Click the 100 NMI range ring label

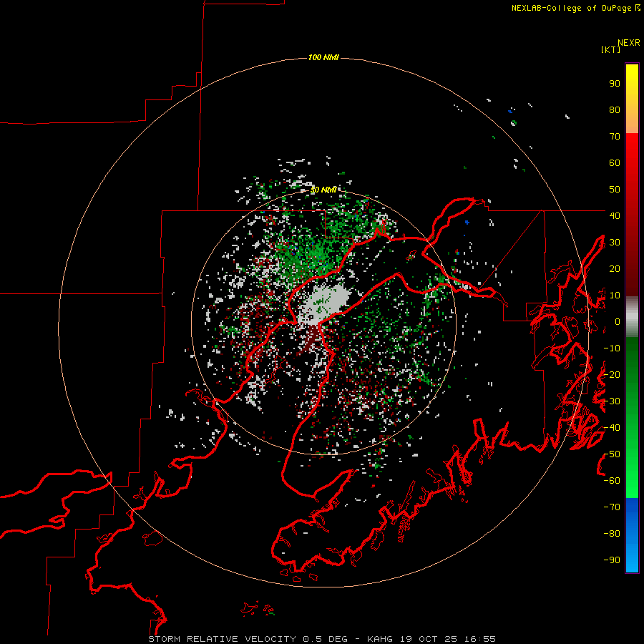coord(323,57)
